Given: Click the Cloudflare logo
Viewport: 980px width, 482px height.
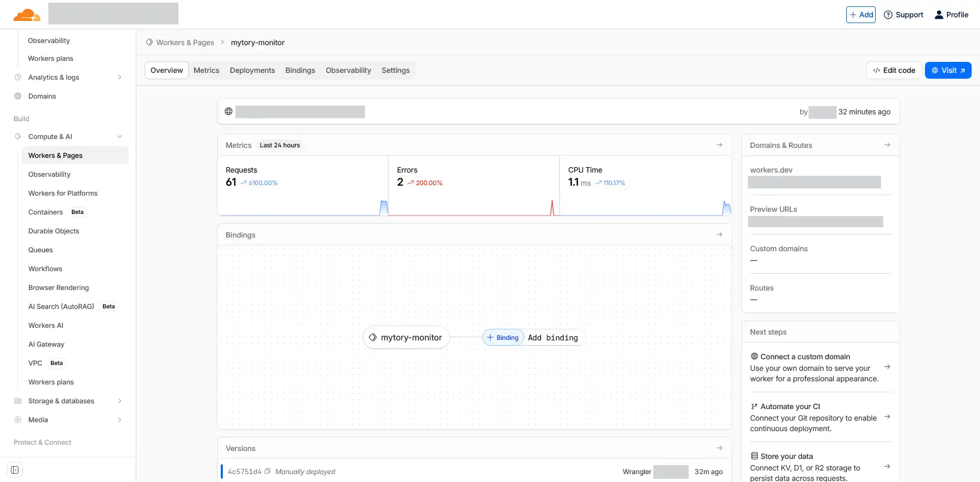Looking at the screenshot, I should point(27,14).
